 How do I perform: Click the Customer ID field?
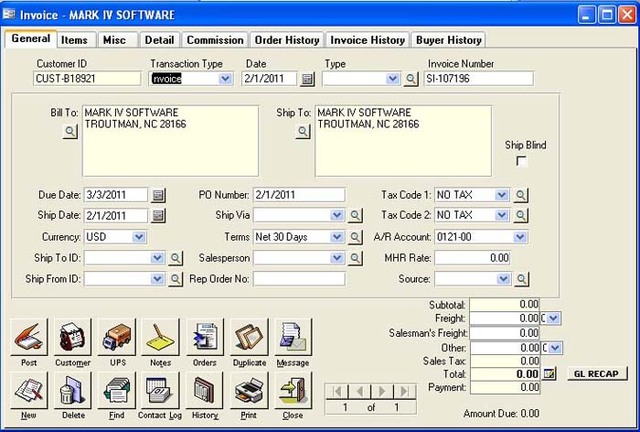coord(87,79)
